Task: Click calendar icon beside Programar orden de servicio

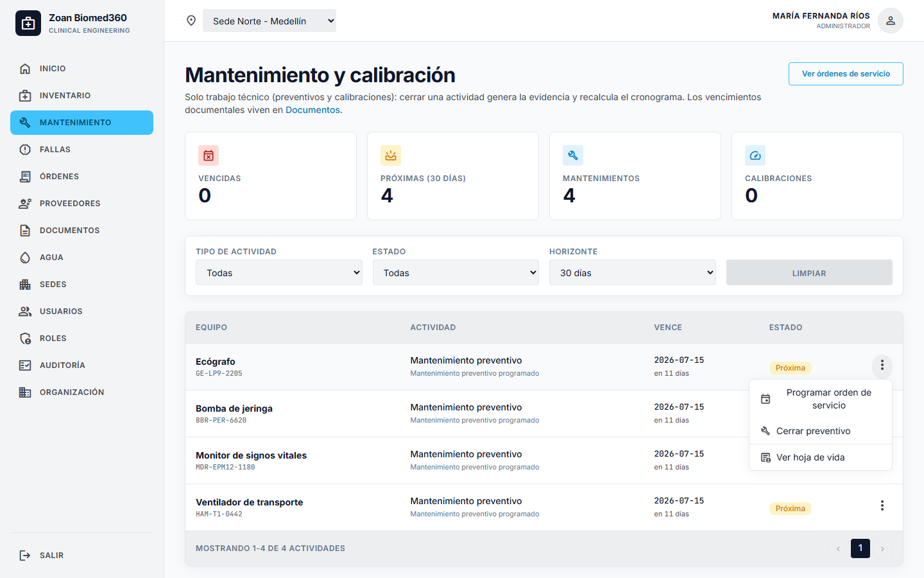Action: [766, 399]
